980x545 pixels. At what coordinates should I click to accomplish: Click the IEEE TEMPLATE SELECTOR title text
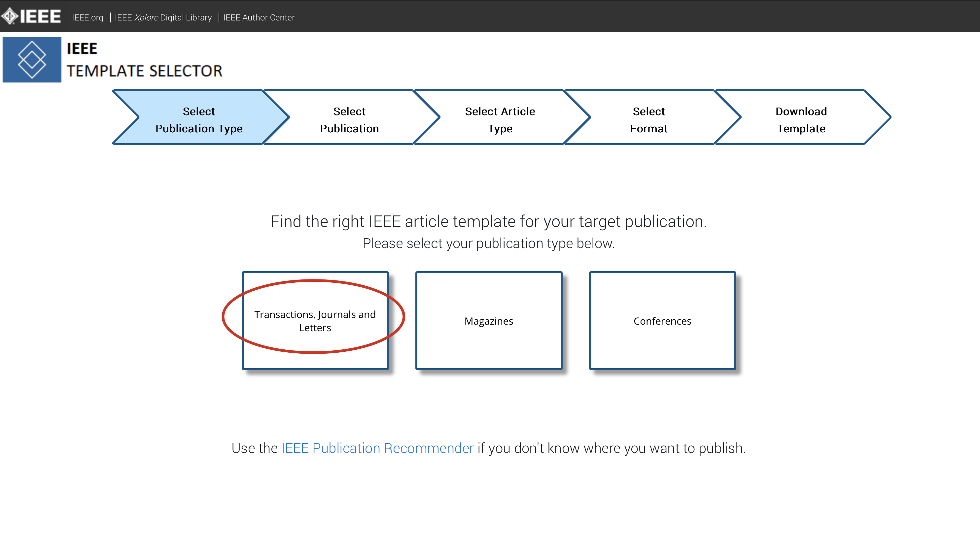(x=145, y=60)
